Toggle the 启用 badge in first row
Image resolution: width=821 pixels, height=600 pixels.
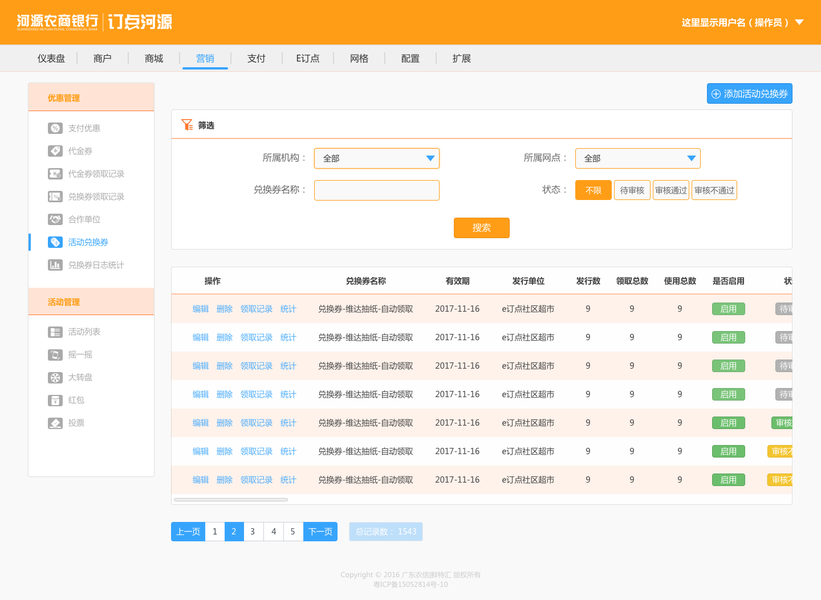[x=728, y=309]
